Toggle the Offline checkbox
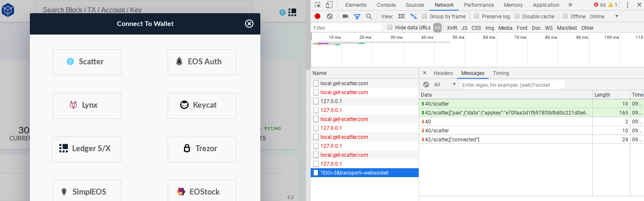Screen dimensions: 644x201 click(565, 16)
